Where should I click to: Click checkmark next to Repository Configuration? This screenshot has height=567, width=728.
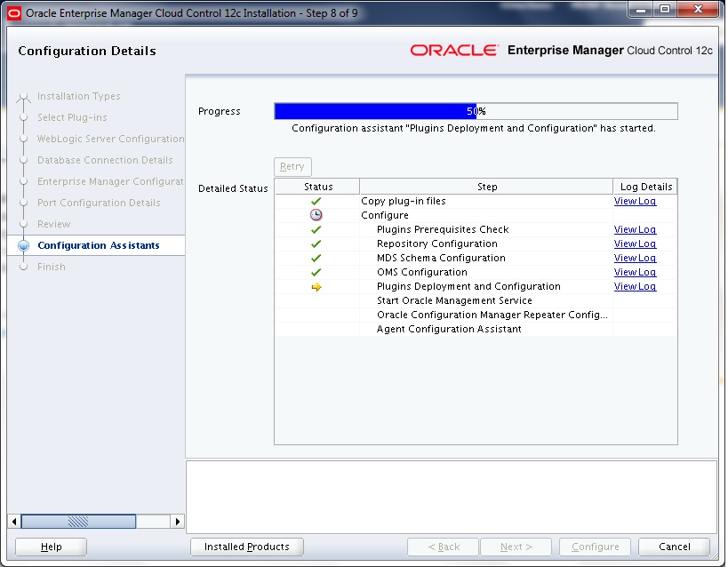pyautogui.click(x=316, y=244)
